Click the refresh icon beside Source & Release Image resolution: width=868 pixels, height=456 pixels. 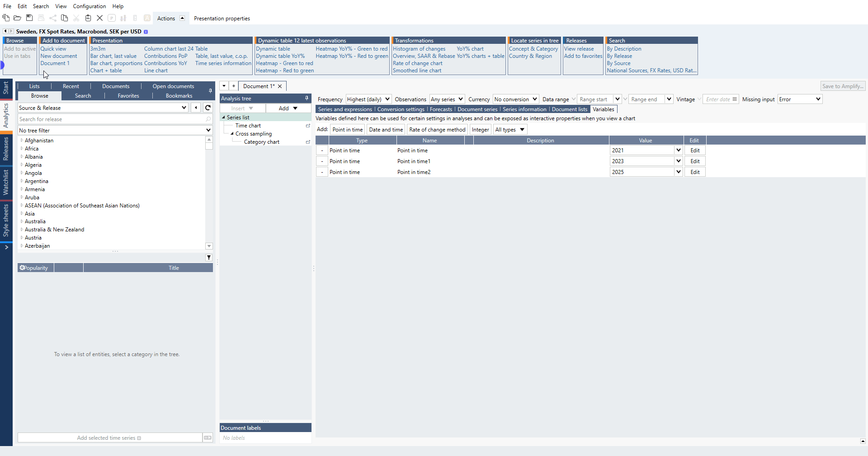point(208,108)
